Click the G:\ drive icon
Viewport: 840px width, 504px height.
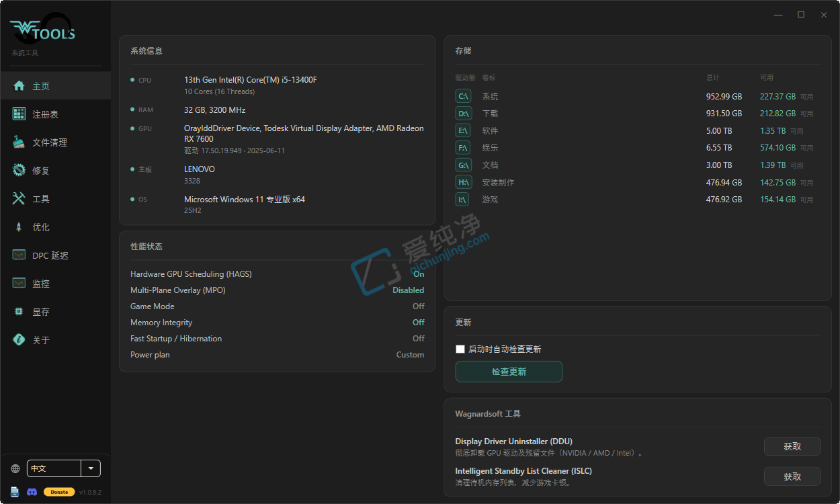click(x=464, y=165)
